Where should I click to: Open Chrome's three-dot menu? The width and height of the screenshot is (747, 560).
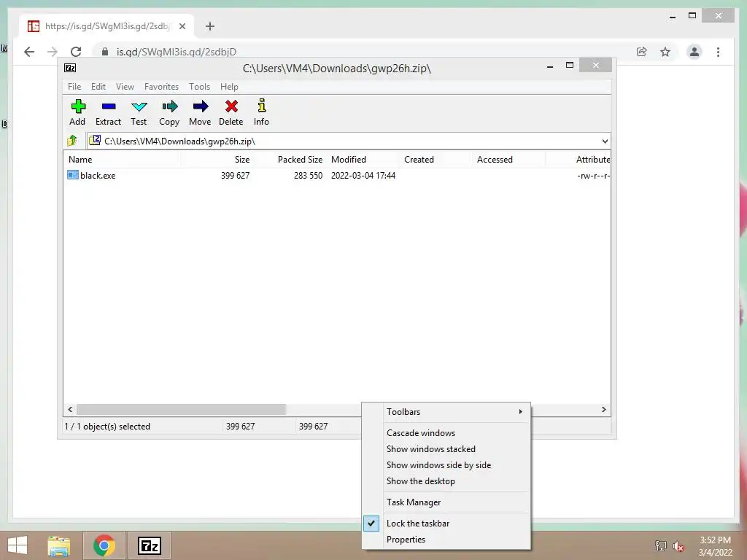[718, 52]
